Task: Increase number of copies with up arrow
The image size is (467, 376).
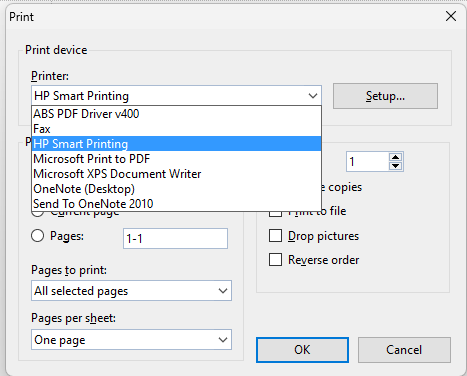Action: tap(396, 157)
